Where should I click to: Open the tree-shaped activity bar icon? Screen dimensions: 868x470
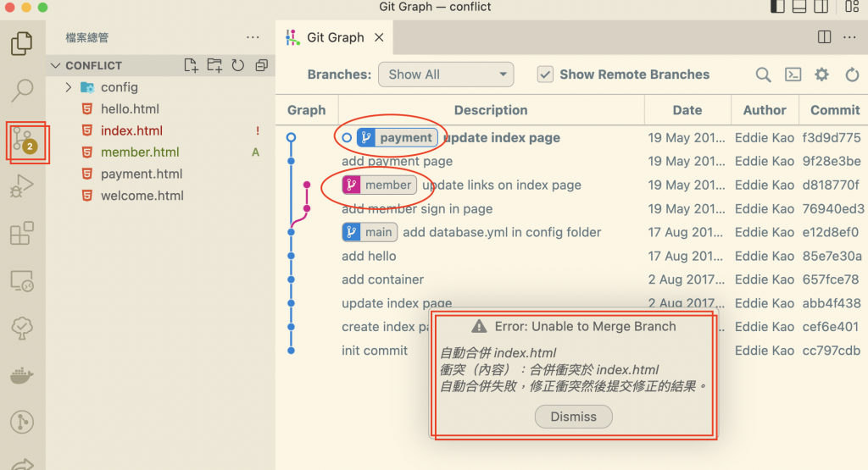22,328
